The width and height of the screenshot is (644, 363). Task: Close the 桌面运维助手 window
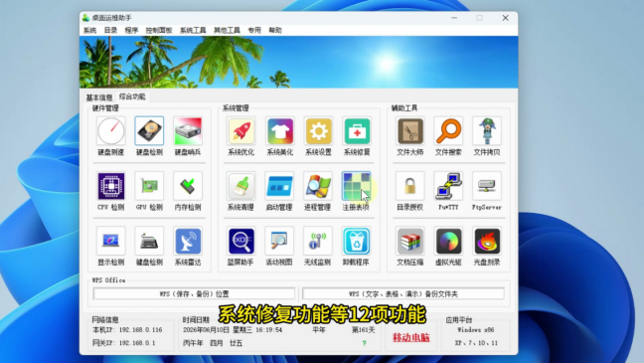pyautogui.click(x=506, y=18)
